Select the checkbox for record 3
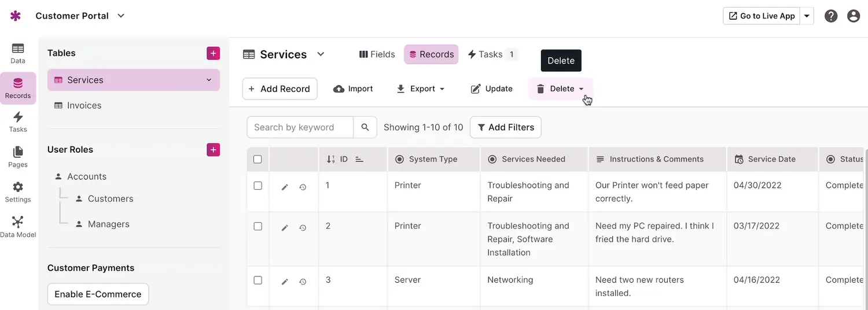Viewport: 868px width, 310px height. (258, 280)
